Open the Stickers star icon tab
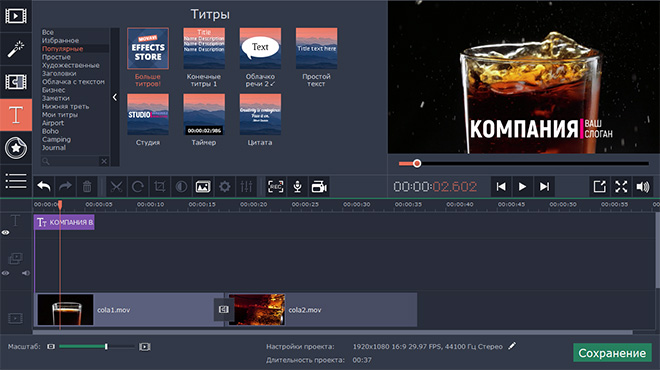Image resolution: width=660 pixels, height=370 pixels. [x=16, y=148]
